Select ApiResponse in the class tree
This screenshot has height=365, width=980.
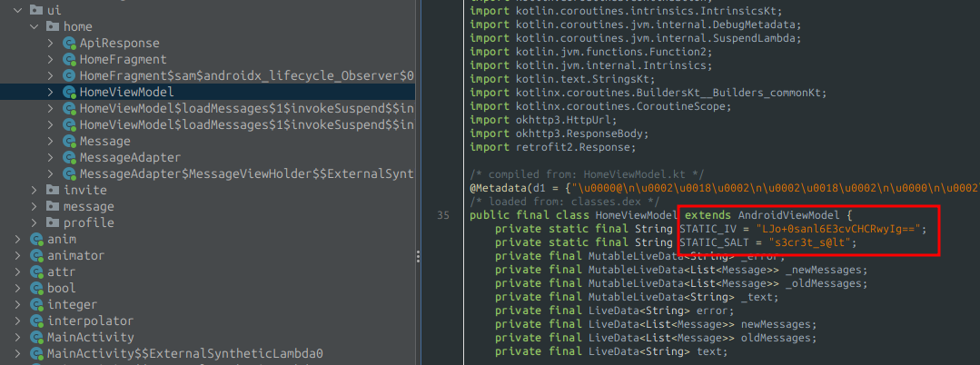[119, 43]
